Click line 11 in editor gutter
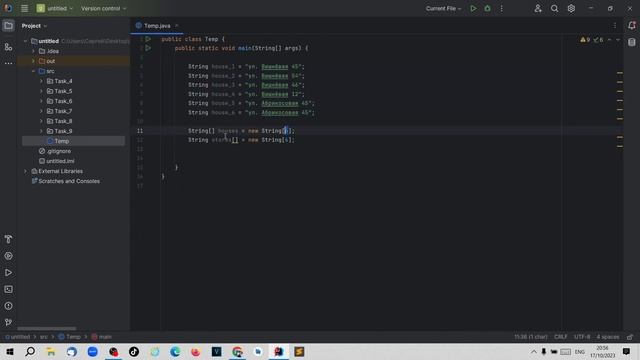Screen dimensions: 640x360 (140, 131)
